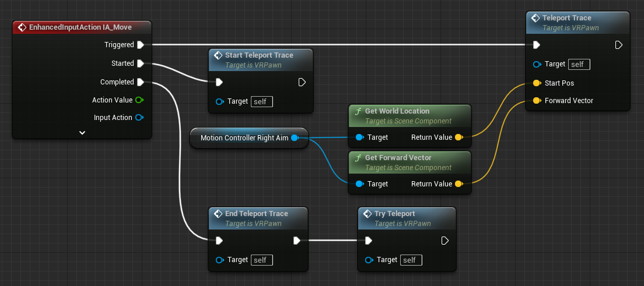Select the Try Teleport node title
Image resolution: width=644 pixels, height=286 pixels.
[395, 214]
